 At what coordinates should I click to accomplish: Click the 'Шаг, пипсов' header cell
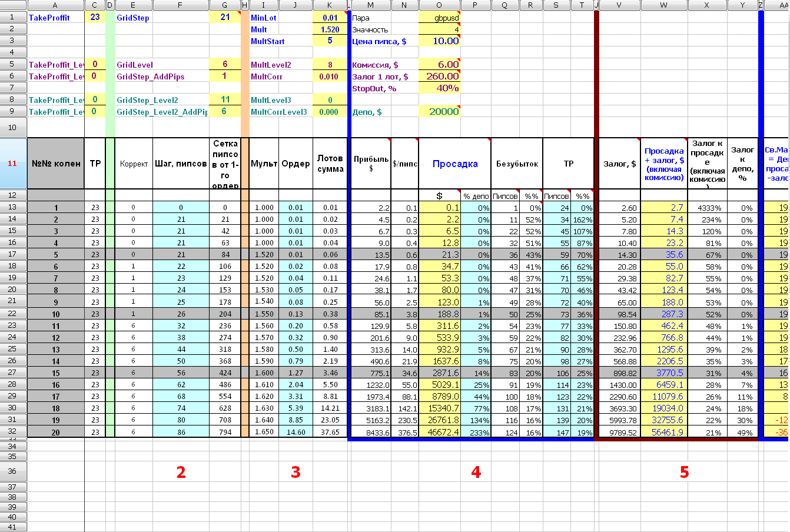pos(181,164)
